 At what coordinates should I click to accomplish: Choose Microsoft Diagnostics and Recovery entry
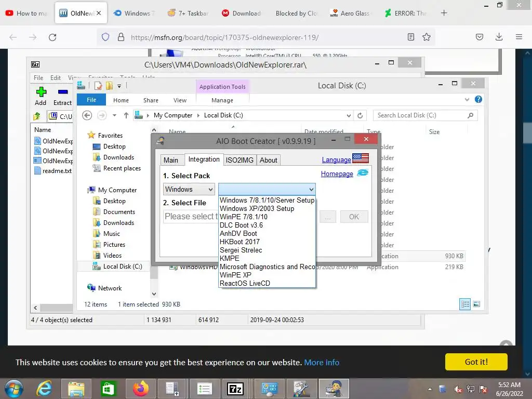[267, 267]
